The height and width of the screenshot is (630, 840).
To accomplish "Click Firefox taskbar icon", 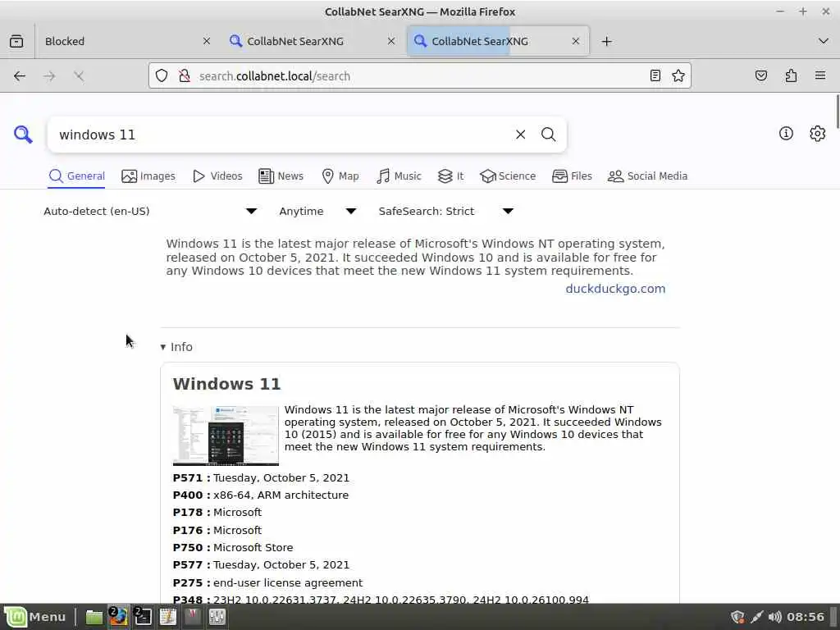I will click(x=118, y=617).
